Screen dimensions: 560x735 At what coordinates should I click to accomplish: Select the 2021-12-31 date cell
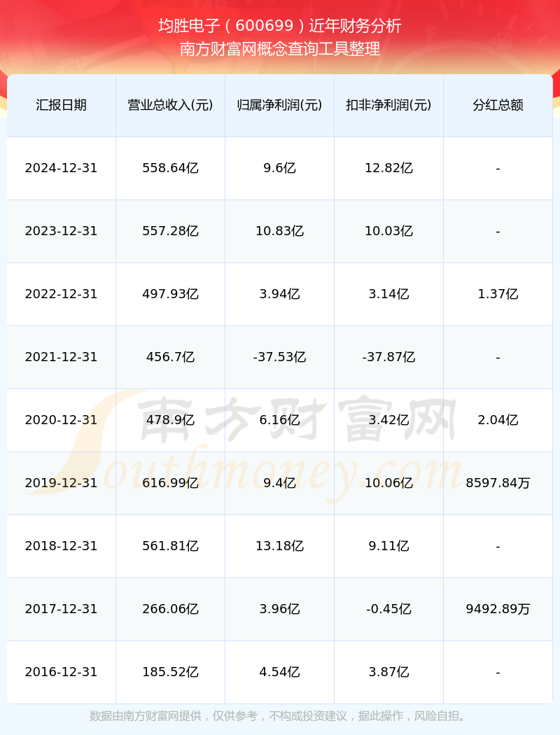click(x=62, y=357)
